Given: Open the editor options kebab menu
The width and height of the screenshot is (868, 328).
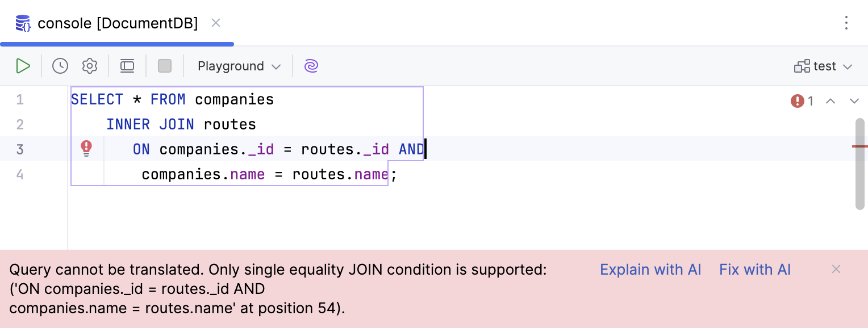Looking at the screenshot, I should tap(846, 23).
